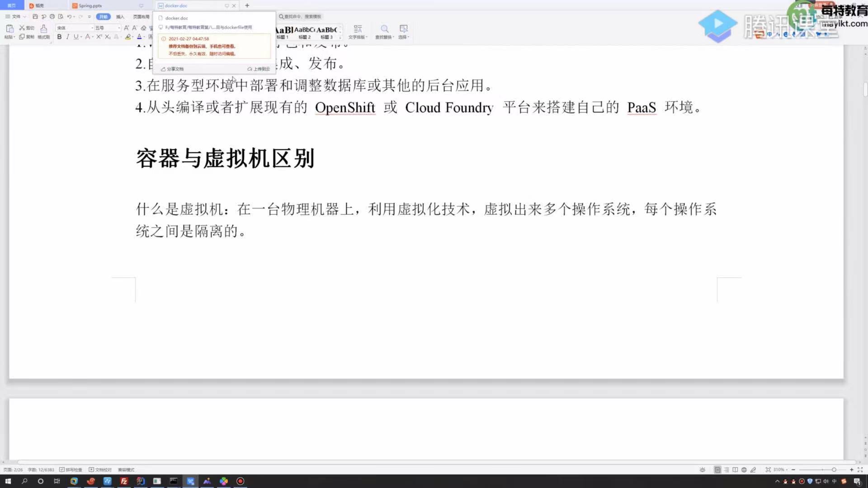Screen dimensions: 868x488
Task: Open the font size dropdown
Action: coord(119,28)
